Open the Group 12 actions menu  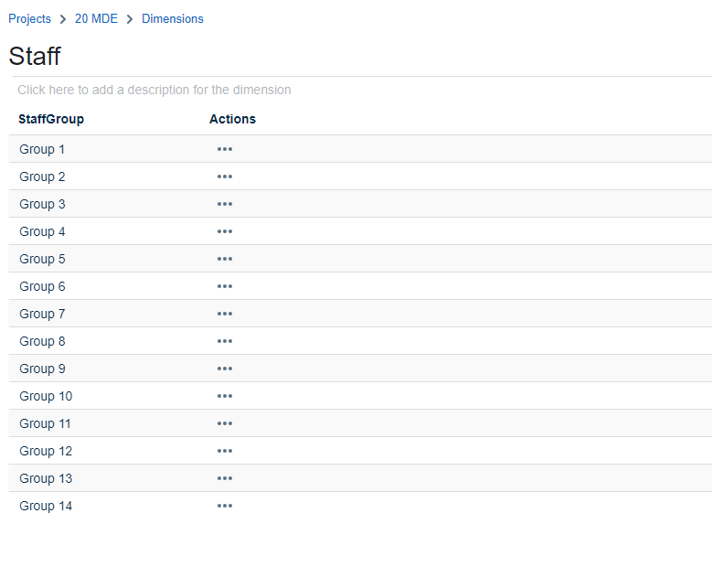(x=225, y=451)
